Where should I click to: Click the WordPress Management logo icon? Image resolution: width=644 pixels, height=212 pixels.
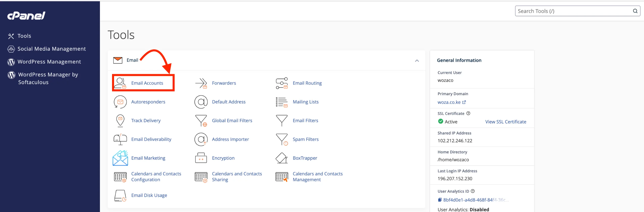tap(11, 62)
